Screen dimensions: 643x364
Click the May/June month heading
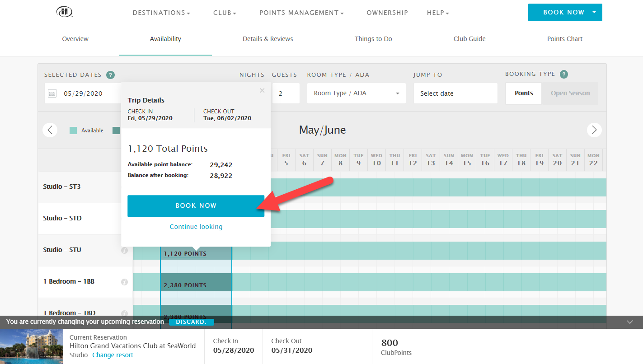323,130
